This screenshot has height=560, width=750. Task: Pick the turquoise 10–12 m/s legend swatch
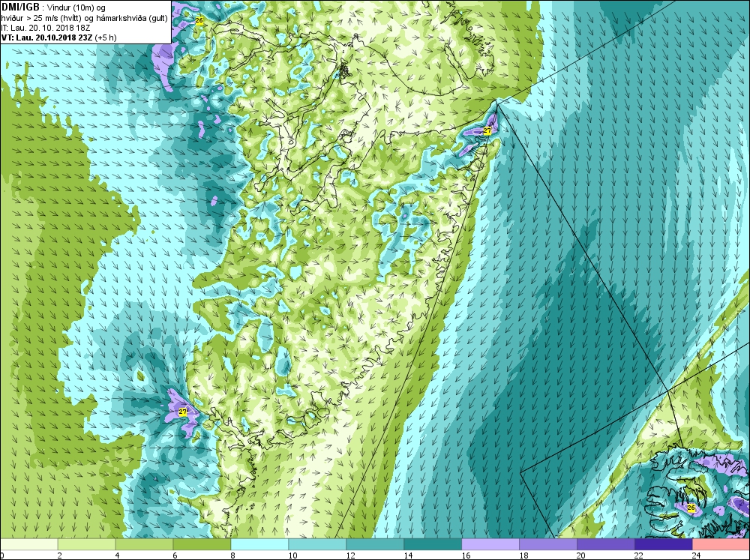tap(317, 545)
